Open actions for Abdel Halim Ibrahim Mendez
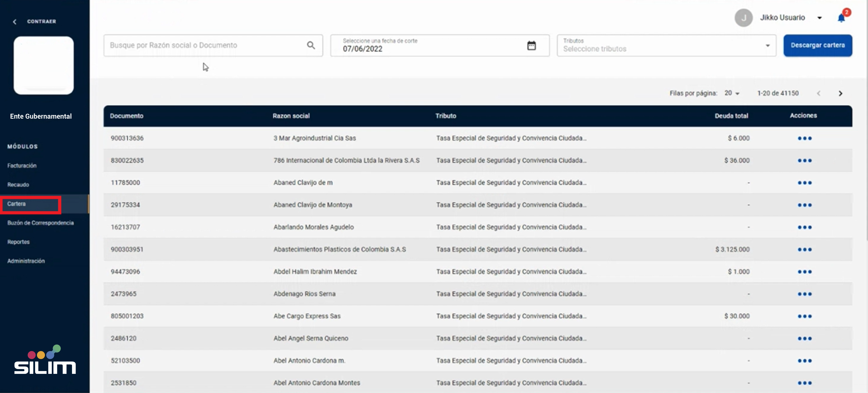Screen dimensions: 868x393 [x=804, y=272]
